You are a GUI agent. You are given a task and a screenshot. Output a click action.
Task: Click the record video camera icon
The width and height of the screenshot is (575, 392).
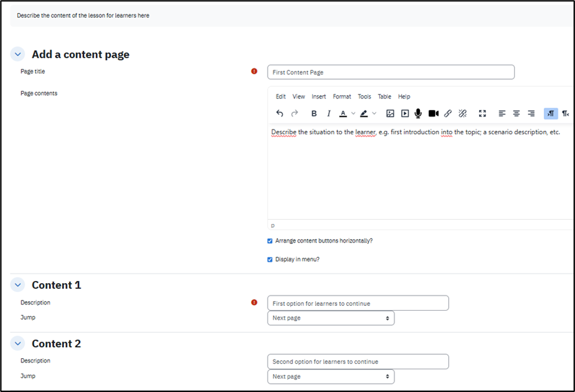(x=433, y=114)
